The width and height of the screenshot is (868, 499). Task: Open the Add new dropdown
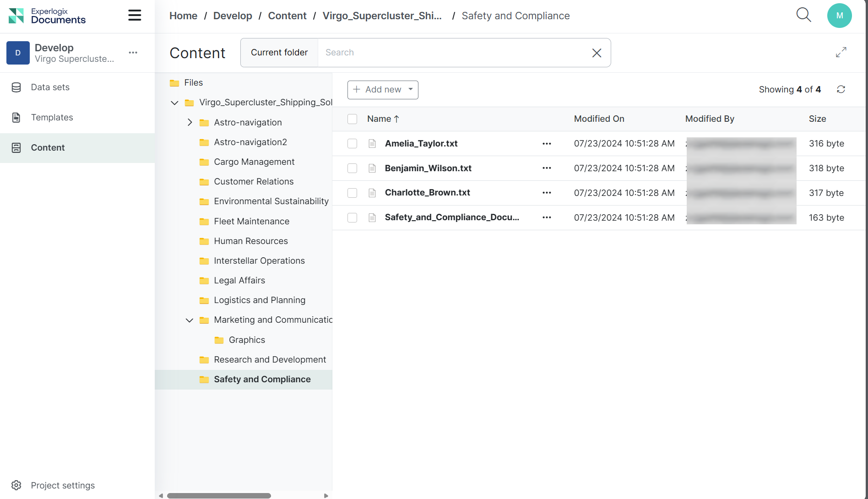383,90
